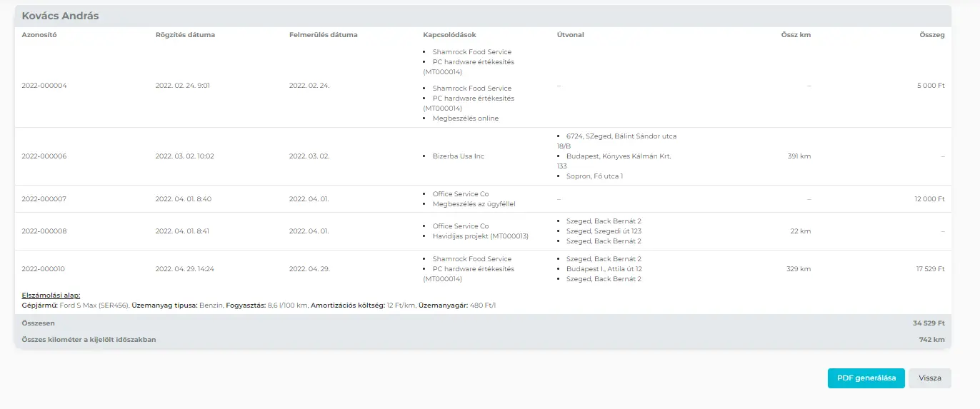The height and width of the screenshot is (409, 980).
Task: Click the Összeg column header
Action: click(x=931, y=35)
